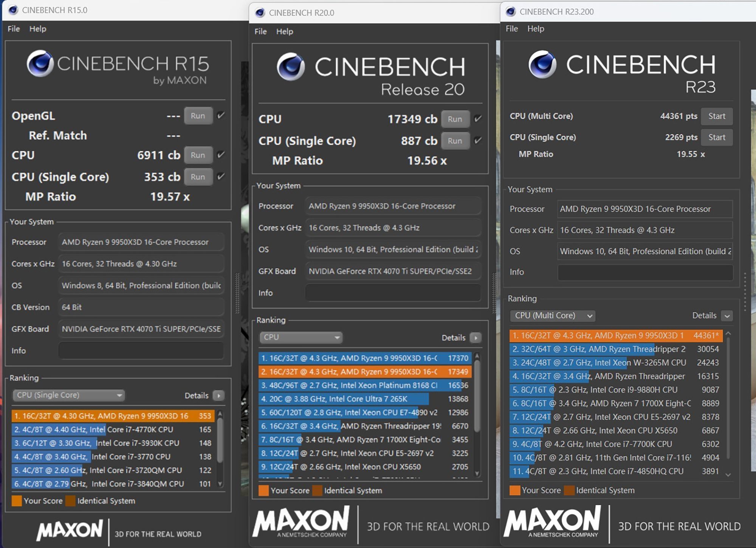Open R23 CPU (Multi Core) ranking dropdown
756x548 pixels.
pyautogui.click(x=552, y=316)
